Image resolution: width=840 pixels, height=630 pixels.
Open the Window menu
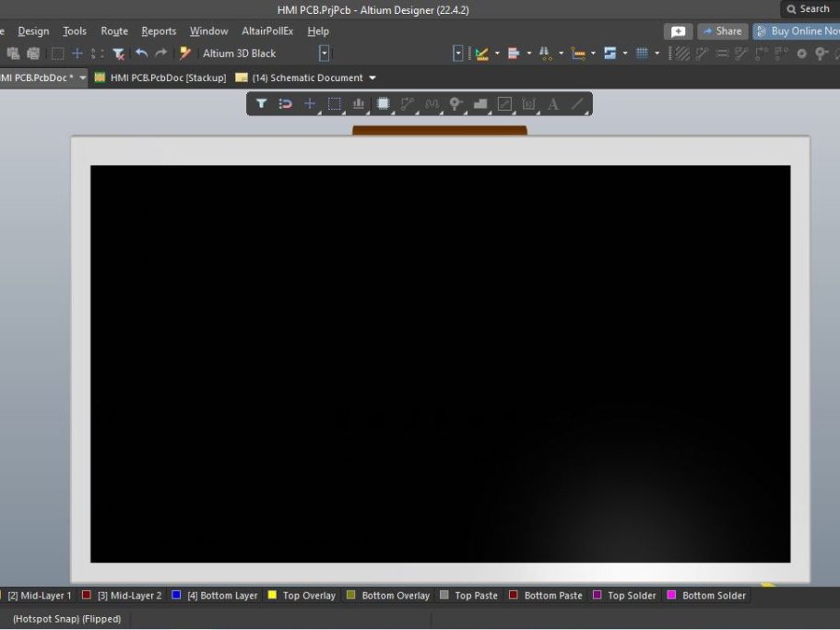coord(209,31)
